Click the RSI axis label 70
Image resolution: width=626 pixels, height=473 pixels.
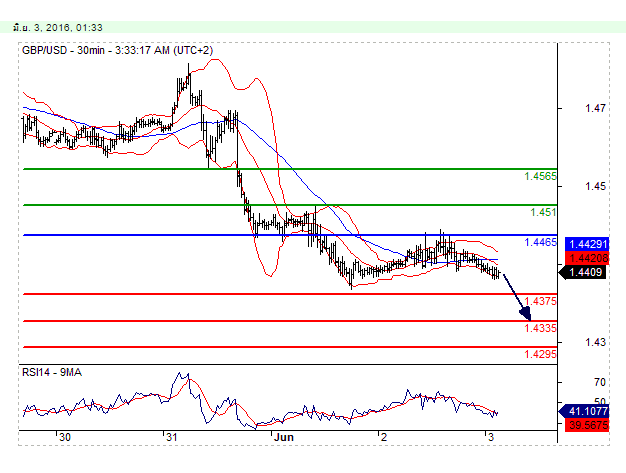coord(600,382)
